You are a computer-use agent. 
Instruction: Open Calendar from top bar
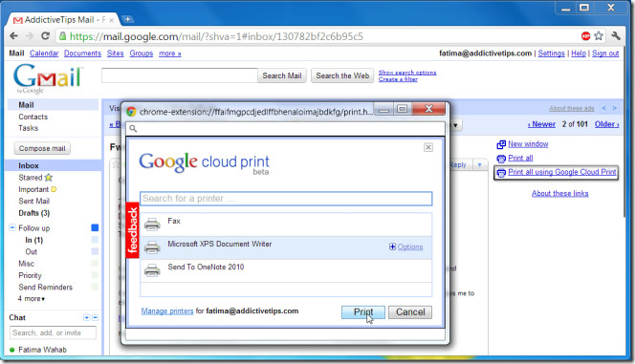point(44,54)
